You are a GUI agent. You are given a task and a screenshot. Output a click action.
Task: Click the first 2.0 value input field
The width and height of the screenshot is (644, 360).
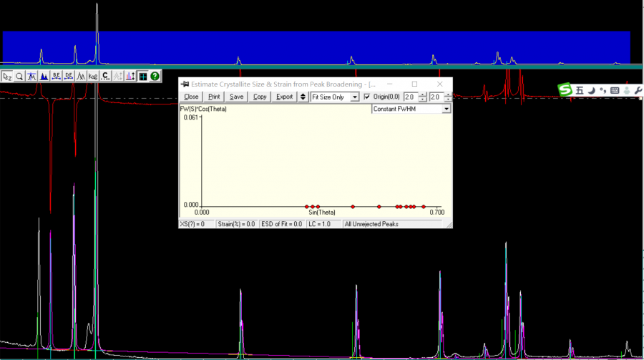[410, 97]
